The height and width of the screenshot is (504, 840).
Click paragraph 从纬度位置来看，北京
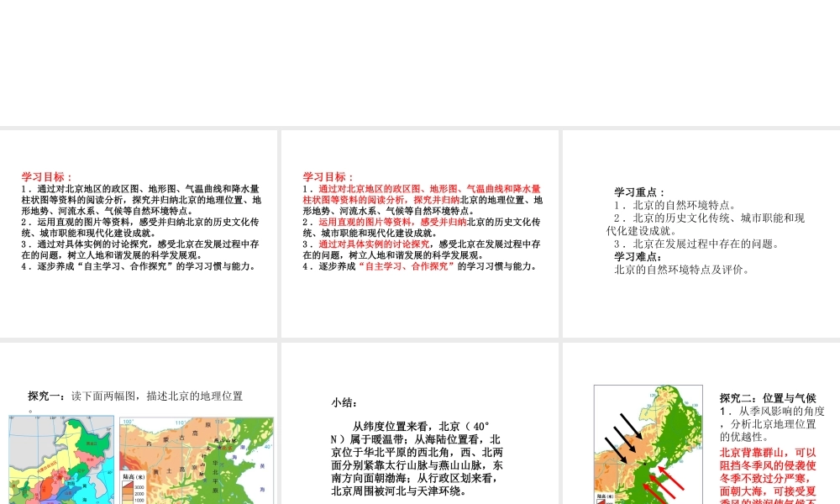pos(417,459)
